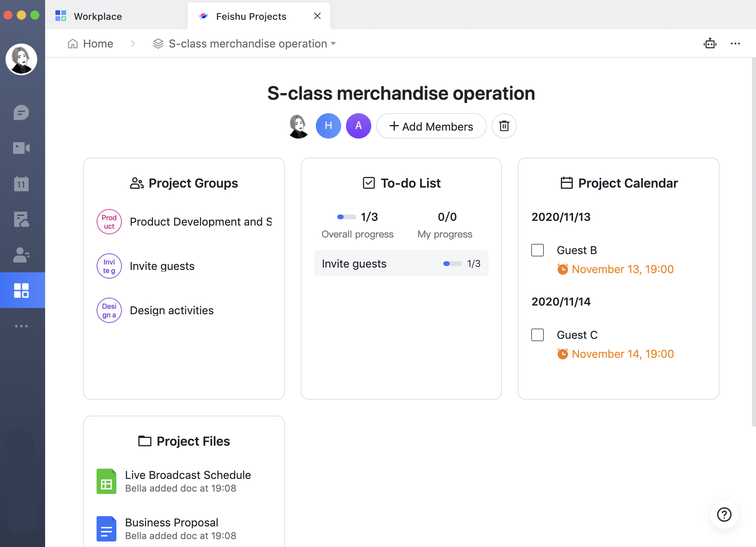Open the Calendar icon in sidebar

point(21,184)
